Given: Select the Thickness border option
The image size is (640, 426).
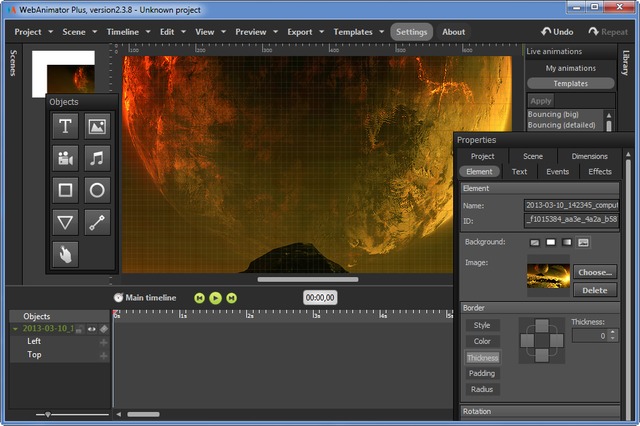Looking at the screenshot, I should pos(482,357).
